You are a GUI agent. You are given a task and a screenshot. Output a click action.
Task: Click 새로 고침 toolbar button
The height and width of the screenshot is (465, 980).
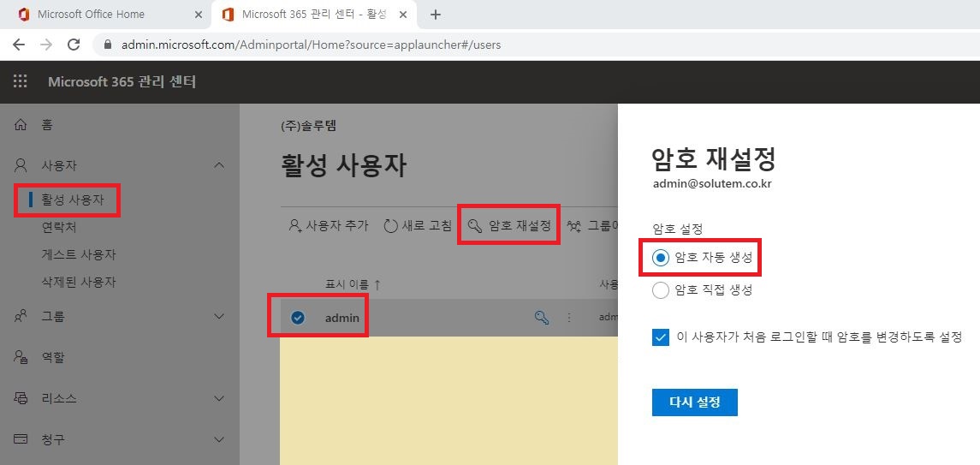point(418,225)
